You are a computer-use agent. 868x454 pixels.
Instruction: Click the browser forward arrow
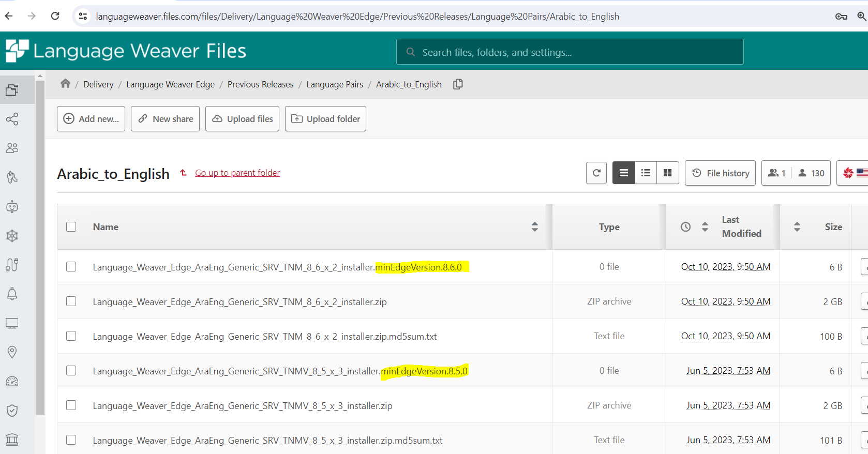(32, 16)
